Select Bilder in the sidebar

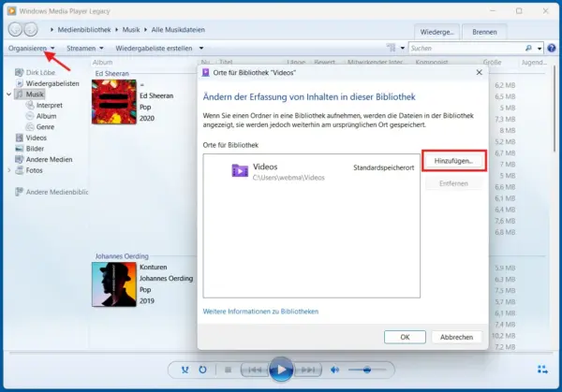pos(29,149)
